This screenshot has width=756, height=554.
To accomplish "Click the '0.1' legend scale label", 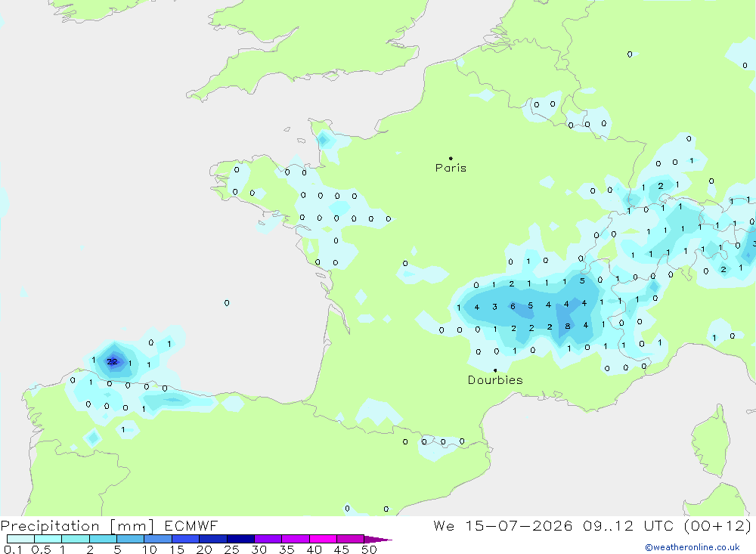I will pos(13,549).
